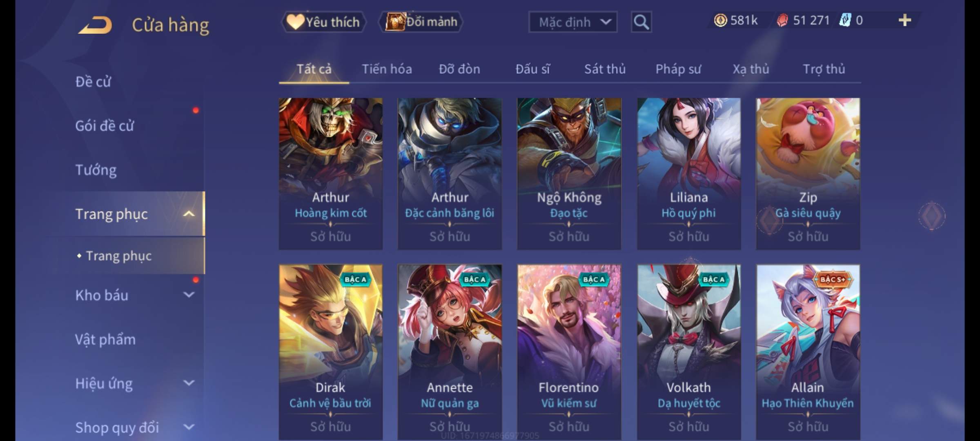Expand the Kho báu sidebar section
Viewport: 980px width, 441px height.
pos(189,295)
